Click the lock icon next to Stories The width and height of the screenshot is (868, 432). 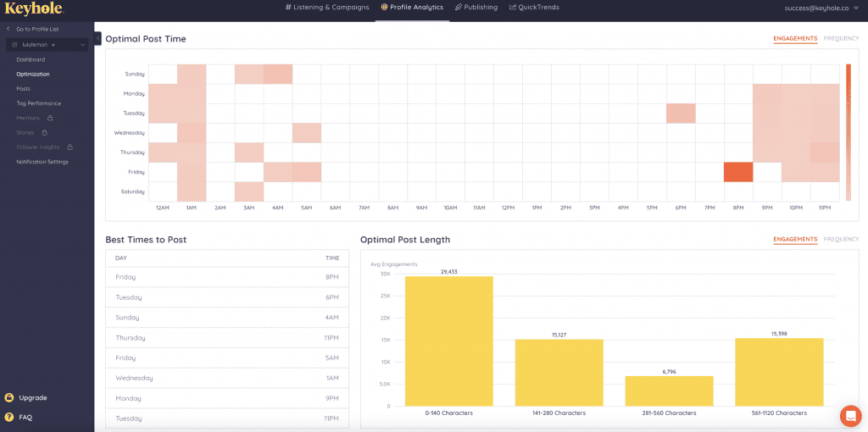[x=44, y=132]
